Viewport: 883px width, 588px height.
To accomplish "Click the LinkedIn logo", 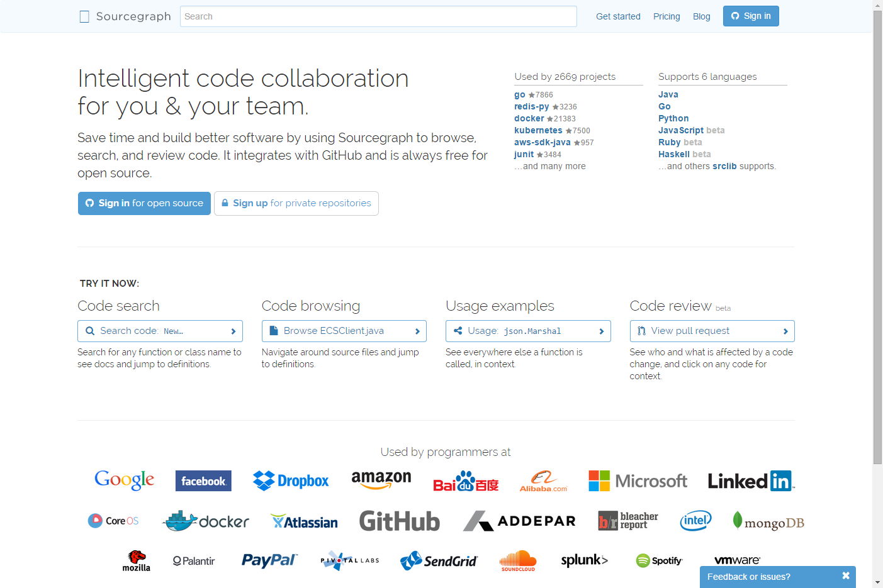I will 751,481.
